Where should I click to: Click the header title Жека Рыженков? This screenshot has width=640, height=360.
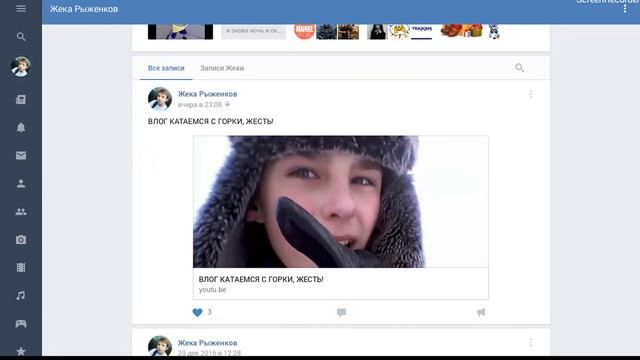[84, 9]
